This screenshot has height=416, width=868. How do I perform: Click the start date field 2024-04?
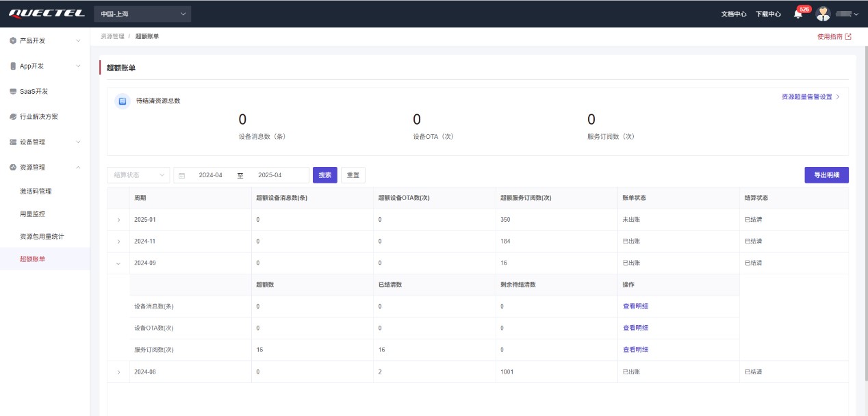(x=211, y=175)
